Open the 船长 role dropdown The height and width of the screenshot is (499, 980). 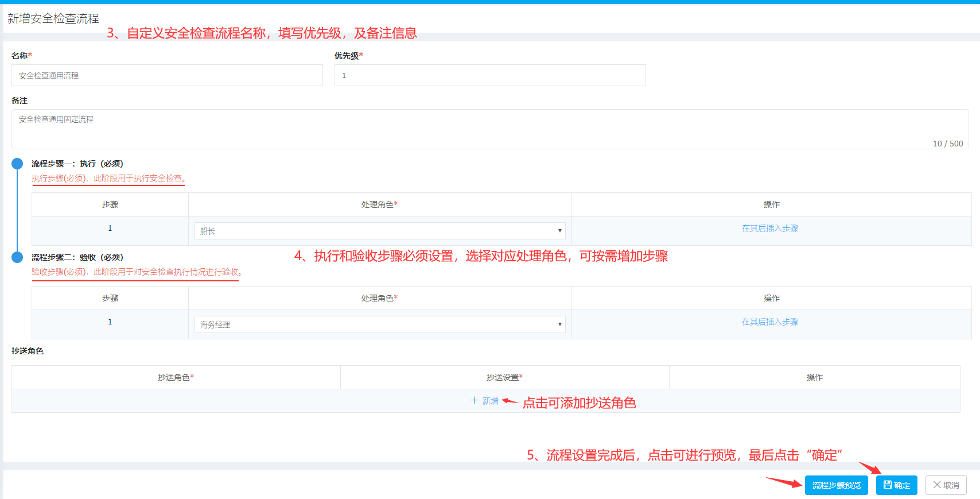380,231
